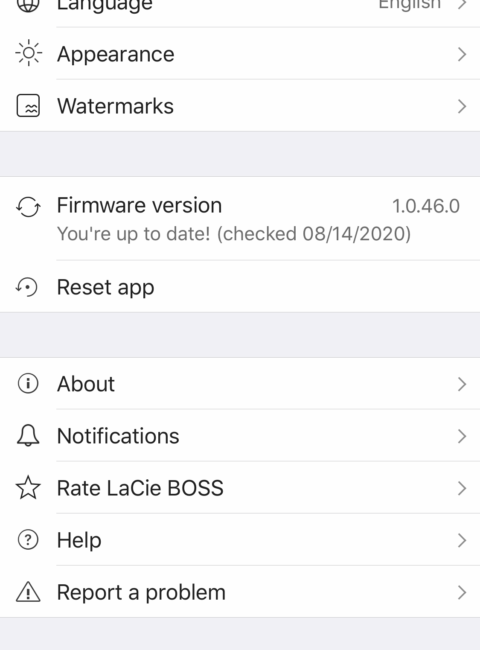Screen dimensions: 480x650
Task: Open Language setting showing English
Action: (240, 7)
